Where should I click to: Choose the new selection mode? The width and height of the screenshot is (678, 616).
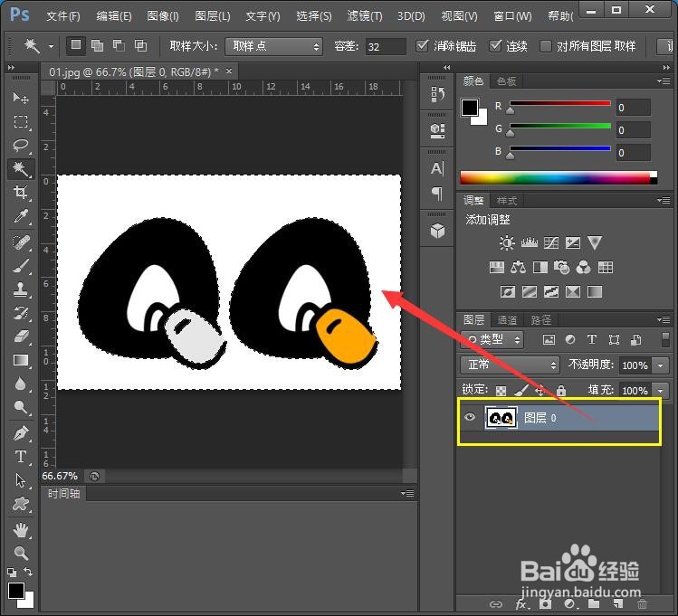point(76,45)
